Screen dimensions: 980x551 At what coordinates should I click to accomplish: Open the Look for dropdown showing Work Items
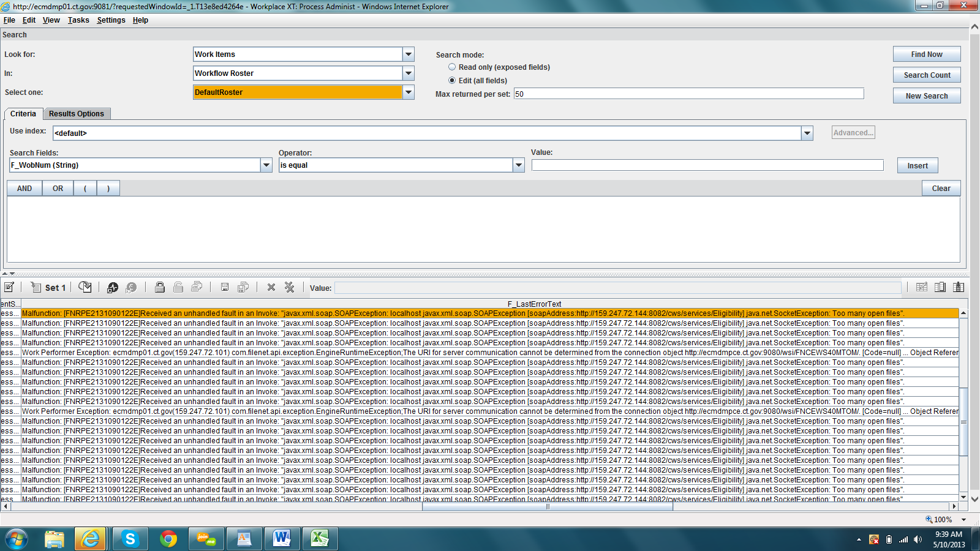(x=408, y=54)
